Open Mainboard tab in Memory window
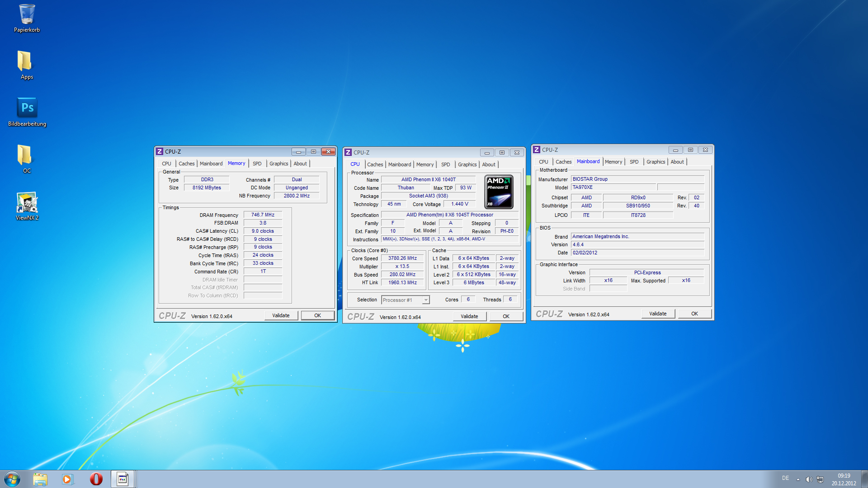Image resolution: width=868 pixels, height=488 pixels. click(x=211, y=164)
